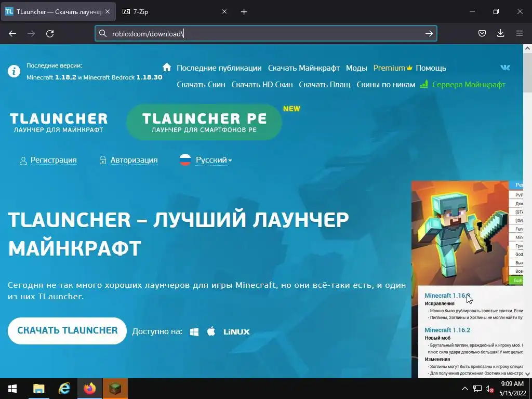Open the Моды menu item

[356, 68]
